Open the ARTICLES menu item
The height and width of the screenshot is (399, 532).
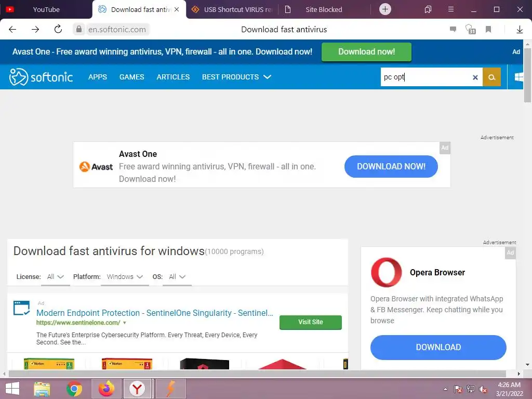point(173,77)
